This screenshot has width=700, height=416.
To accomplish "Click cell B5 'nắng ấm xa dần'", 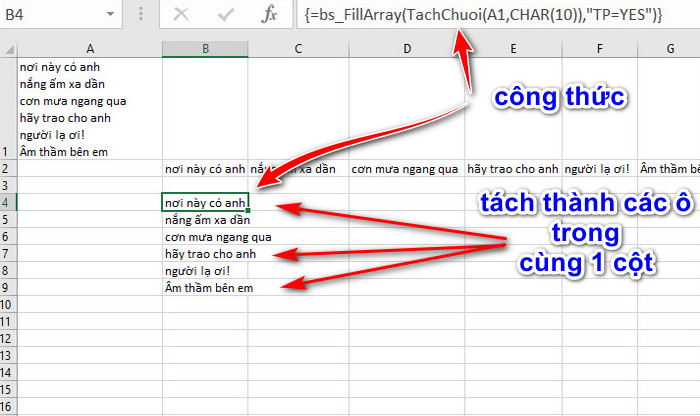I will tap(205, 219).
